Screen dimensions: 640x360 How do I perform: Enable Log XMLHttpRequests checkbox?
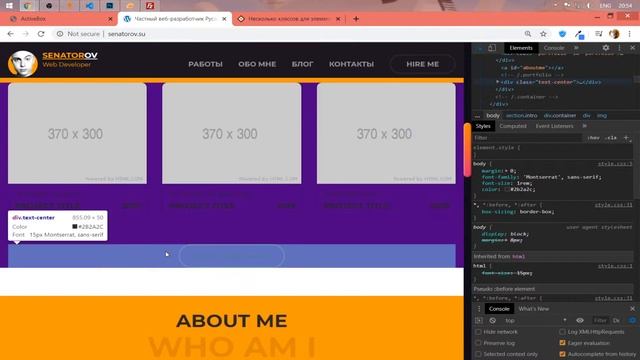pyautogui.click(x=562, y=332)
